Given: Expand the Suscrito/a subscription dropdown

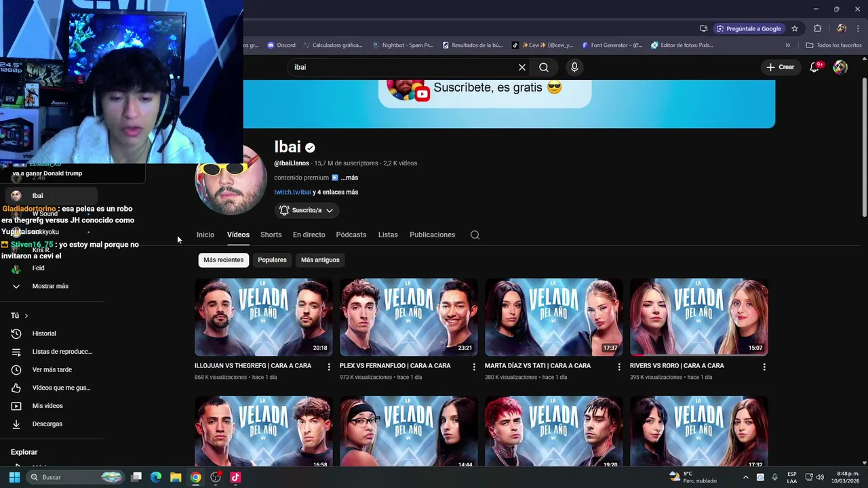Looking at the screenshot, I should pyautogui.click(x=306, y=210).
